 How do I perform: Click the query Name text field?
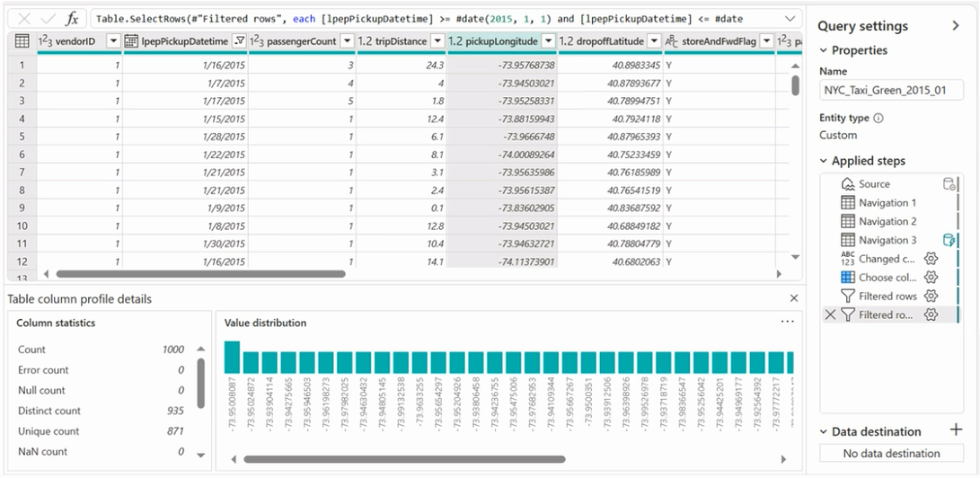[890, 90]
